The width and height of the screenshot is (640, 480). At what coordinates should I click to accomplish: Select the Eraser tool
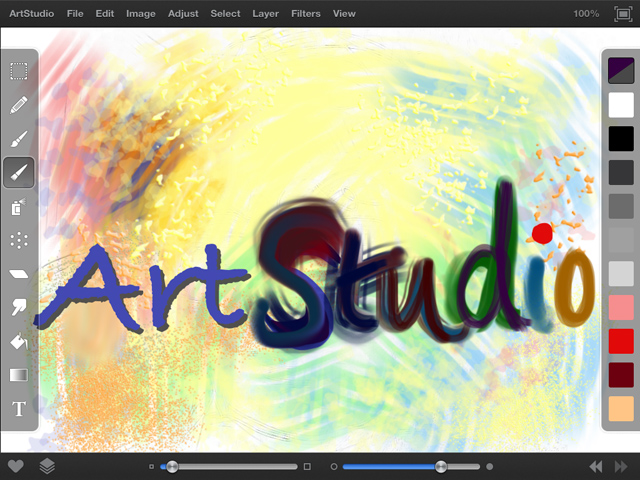(x=19, y=274)
